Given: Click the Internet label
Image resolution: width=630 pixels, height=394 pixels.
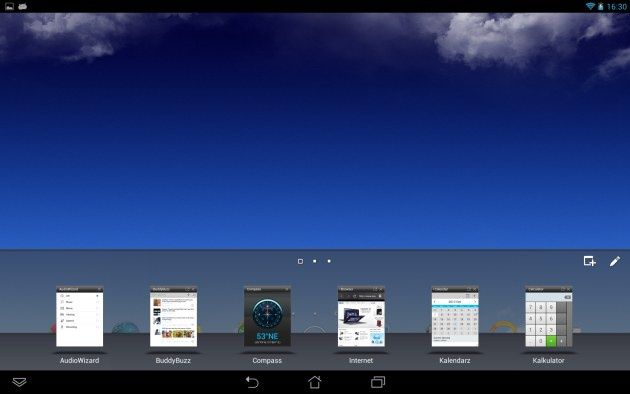Looking at the screenshot, I should 361,360.
